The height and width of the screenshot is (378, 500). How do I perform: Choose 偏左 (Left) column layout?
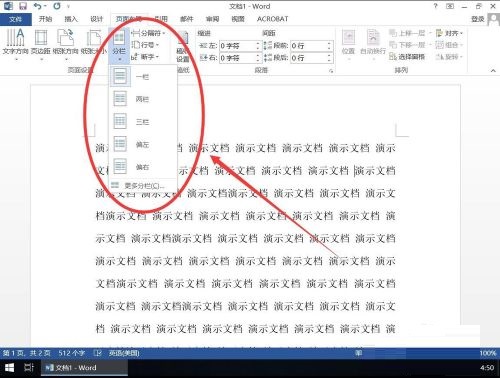143,144
